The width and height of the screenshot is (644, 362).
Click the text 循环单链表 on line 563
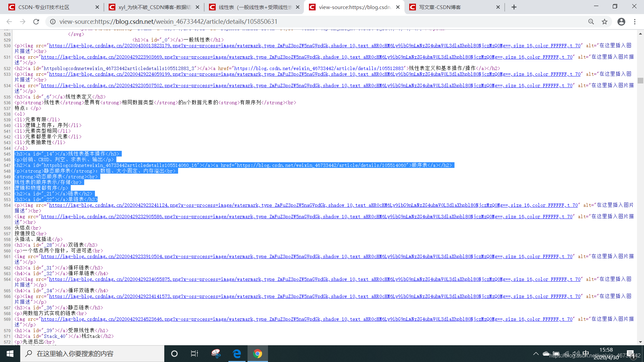[x=82, y=274]
